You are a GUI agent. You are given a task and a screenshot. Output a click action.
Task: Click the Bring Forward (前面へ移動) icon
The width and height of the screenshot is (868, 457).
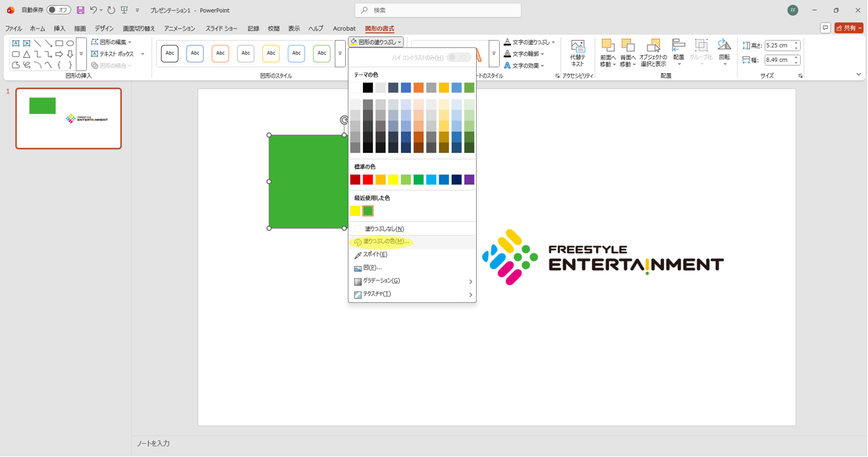607,53
